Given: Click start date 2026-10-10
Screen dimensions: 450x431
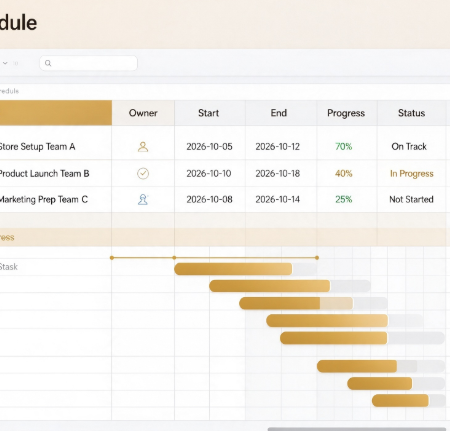Looking at the screenshot, I should click(x=209, y=173).
